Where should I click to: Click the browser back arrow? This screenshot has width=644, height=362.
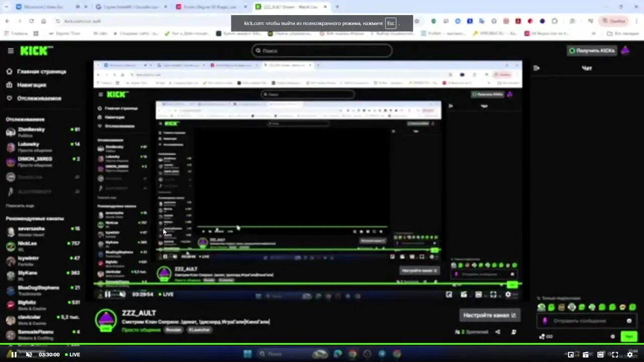pyautogui.click(x=7, y=21)
